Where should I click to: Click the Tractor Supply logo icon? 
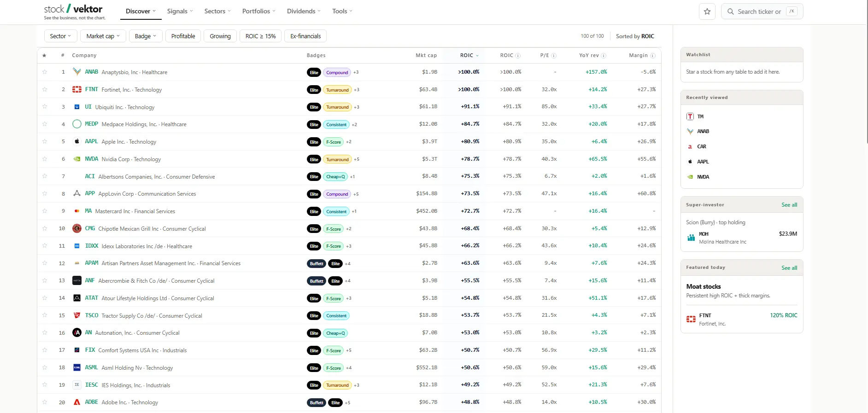tap(77, 315)
